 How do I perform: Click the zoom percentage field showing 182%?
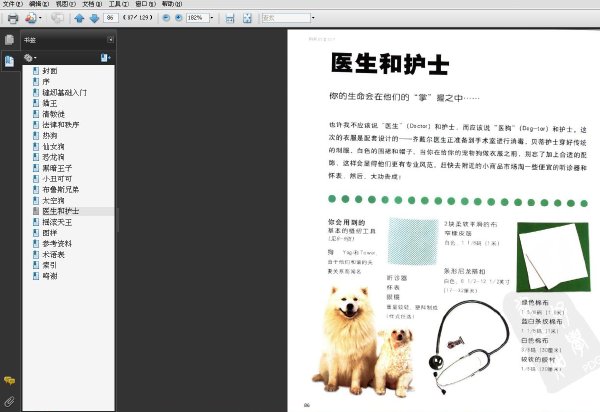[x=197, y=18]
